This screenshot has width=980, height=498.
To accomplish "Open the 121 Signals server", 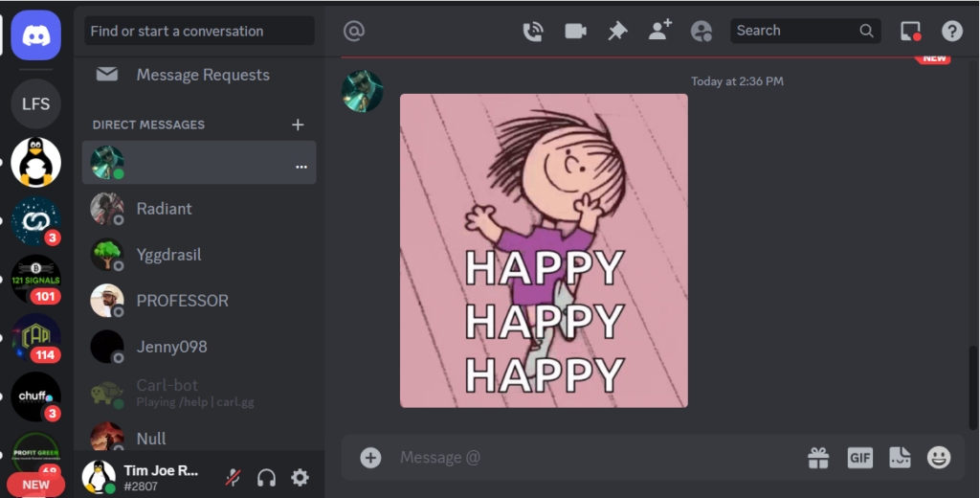I will coord(35,280).
